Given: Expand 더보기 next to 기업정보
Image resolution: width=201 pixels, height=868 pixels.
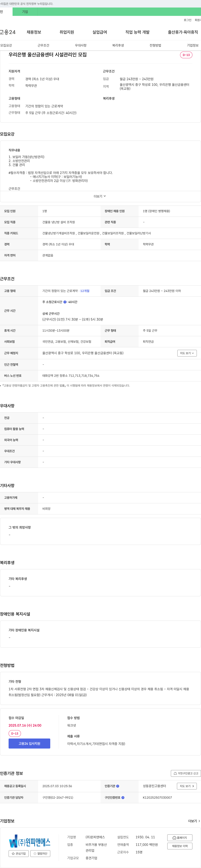Looking at the screenshot, I should [x=194, y=821].
